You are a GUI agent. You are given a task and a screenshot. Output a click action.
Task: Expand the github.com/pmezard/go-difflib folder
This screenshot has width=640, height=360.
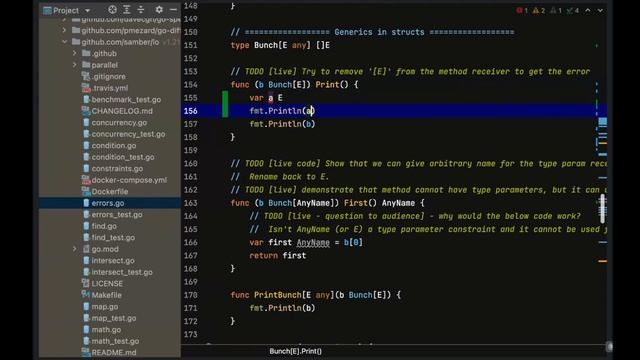(64, 30)
